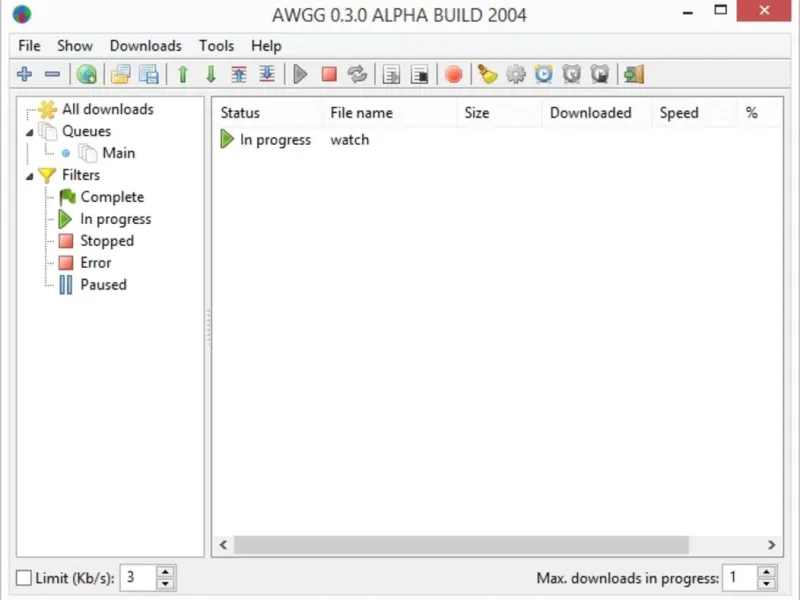
Task: Select All downloads in the tree
Action: pos(108,109)
